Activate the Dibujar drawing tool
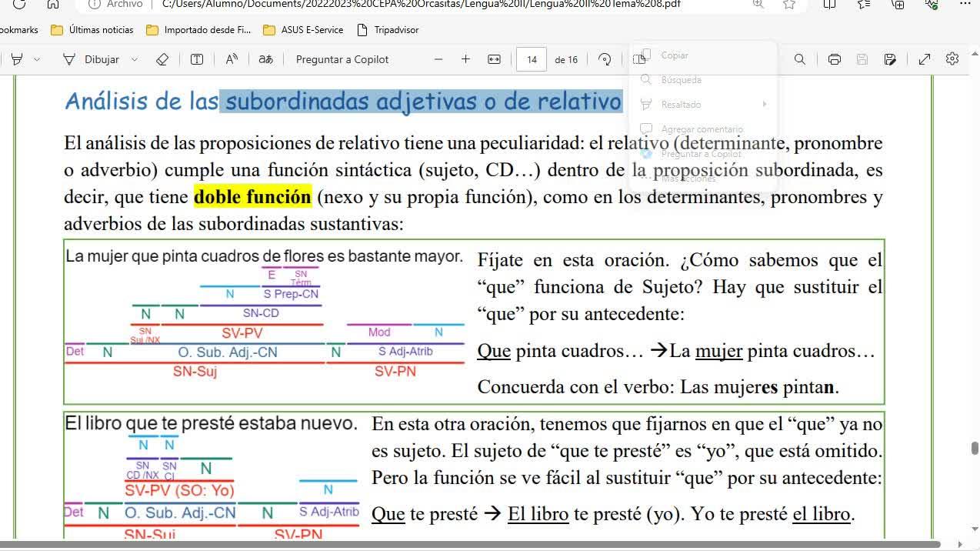Viewport: 980px width, 551px height. click(91, 59)
